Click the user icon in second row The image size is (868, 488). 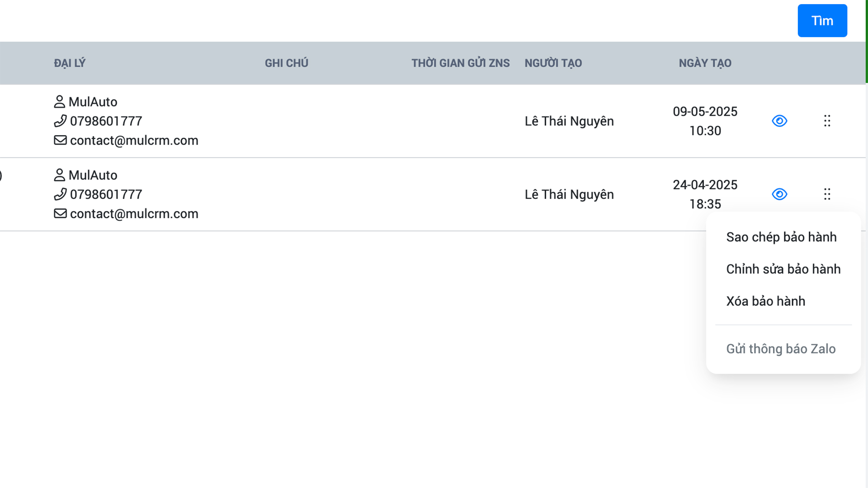click(59, 175)
